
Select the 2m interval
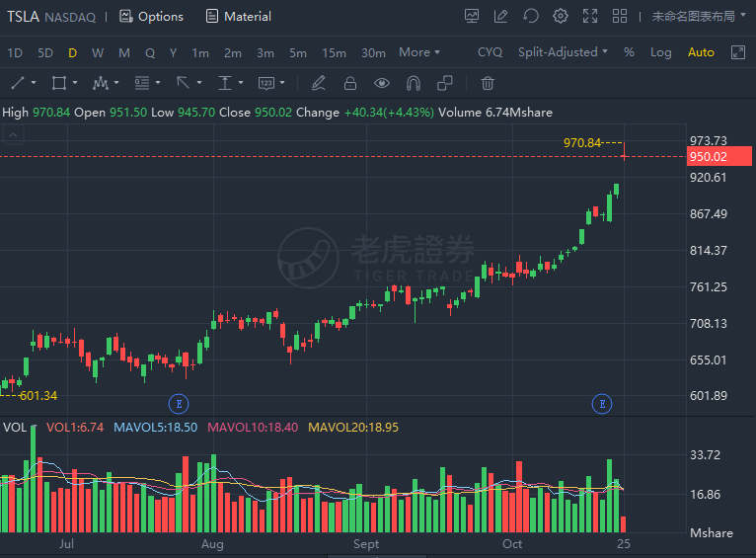(232, 52)
